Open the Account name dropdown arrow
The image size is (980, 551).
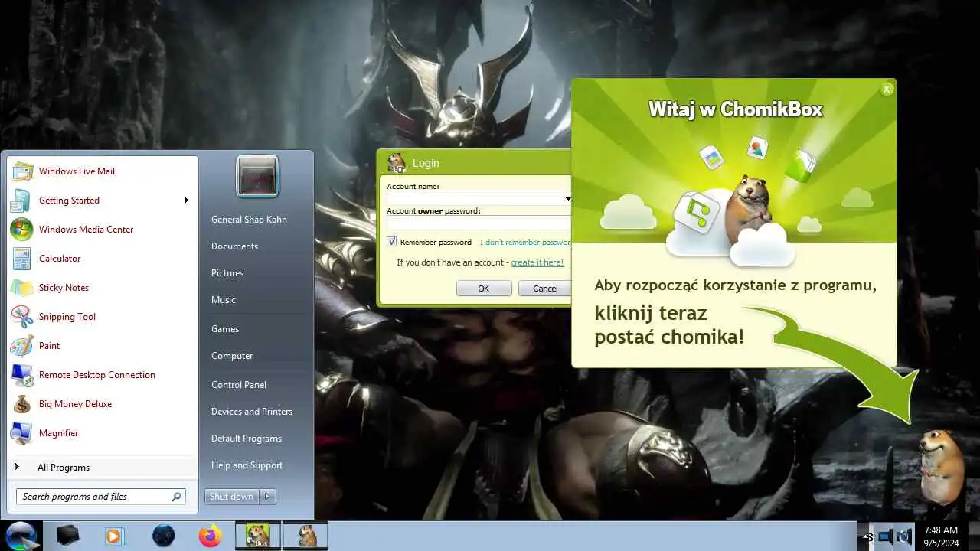coord(567,199)
